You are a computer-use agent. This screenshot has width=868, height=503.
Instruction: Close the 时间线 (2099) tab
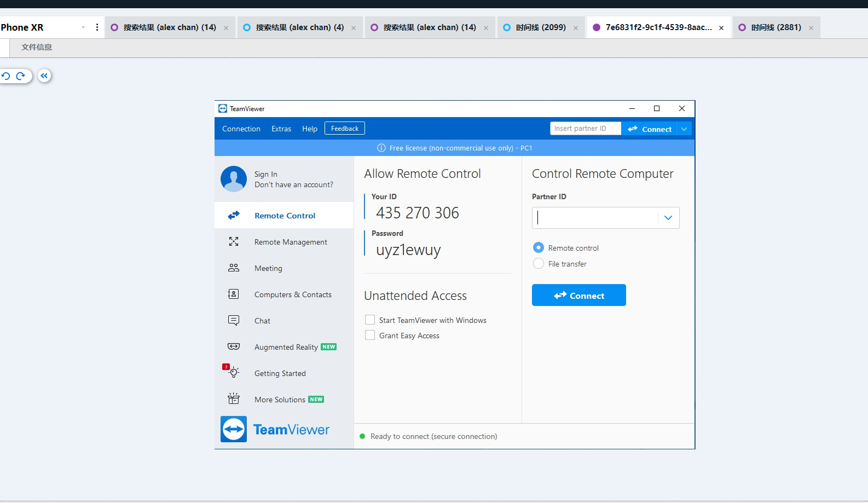click(576, 28)
